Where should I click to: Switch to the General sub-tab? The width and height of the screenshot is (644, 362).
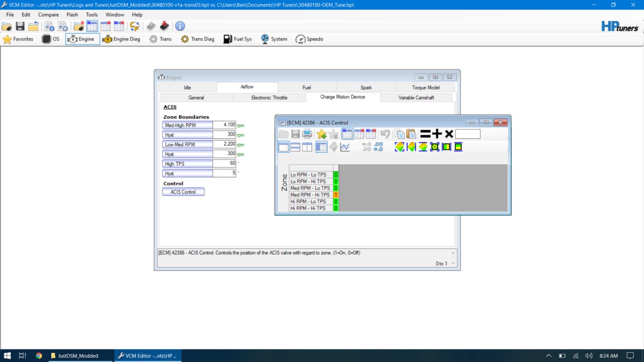196,98
